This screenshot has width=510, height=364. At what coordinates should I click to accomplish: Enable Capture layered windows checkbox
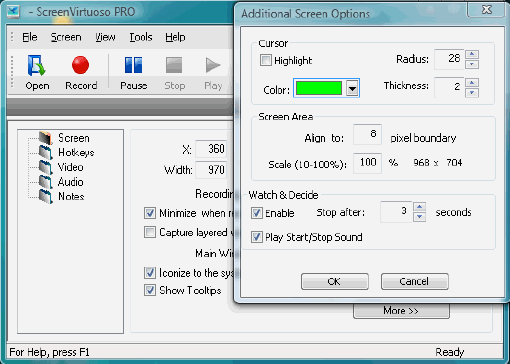[x=150, y=232]
